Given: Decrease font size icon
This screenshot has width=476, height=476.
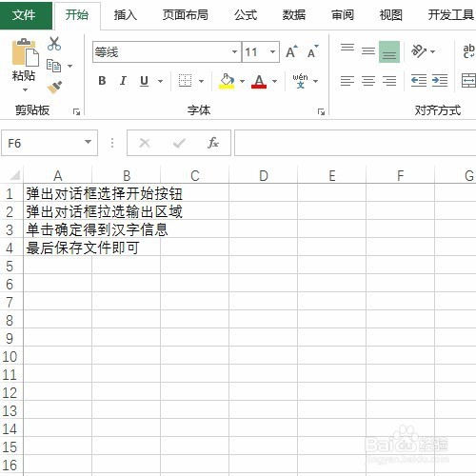Looking at the screenshot, I should click(313, 51).
